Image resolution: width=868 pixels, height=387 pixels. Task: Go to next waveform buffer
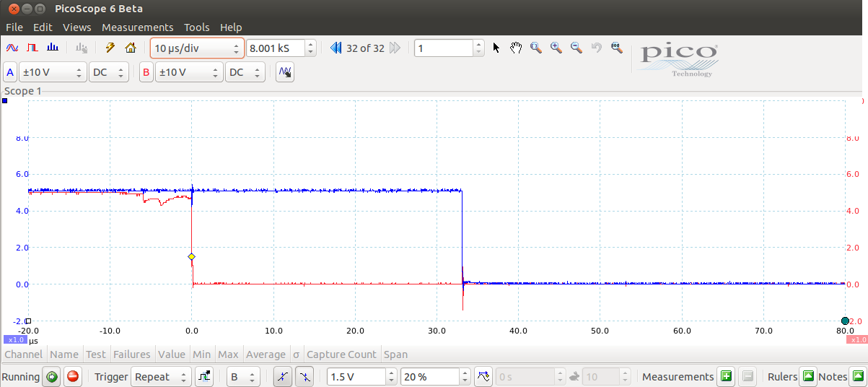click(395, 48)
